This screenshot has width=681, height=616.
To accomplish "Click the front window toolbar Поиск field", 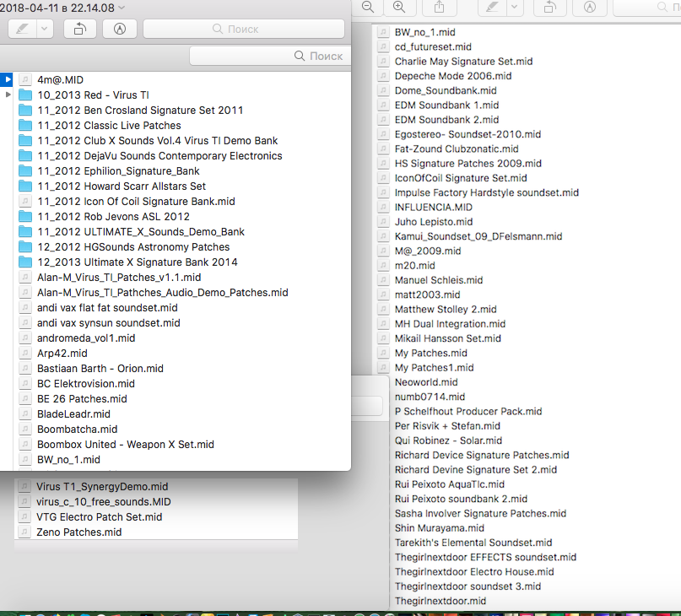I will coord(244,29).
